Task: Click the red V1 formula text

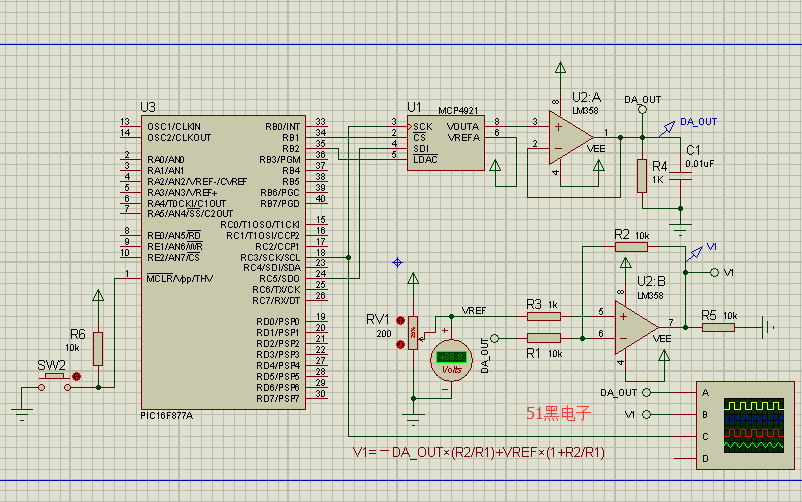Action: click(479, 452)
